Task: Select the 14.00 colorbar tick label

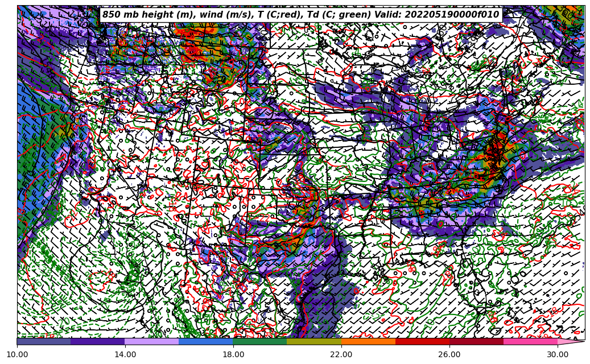Action: [125, 355]
